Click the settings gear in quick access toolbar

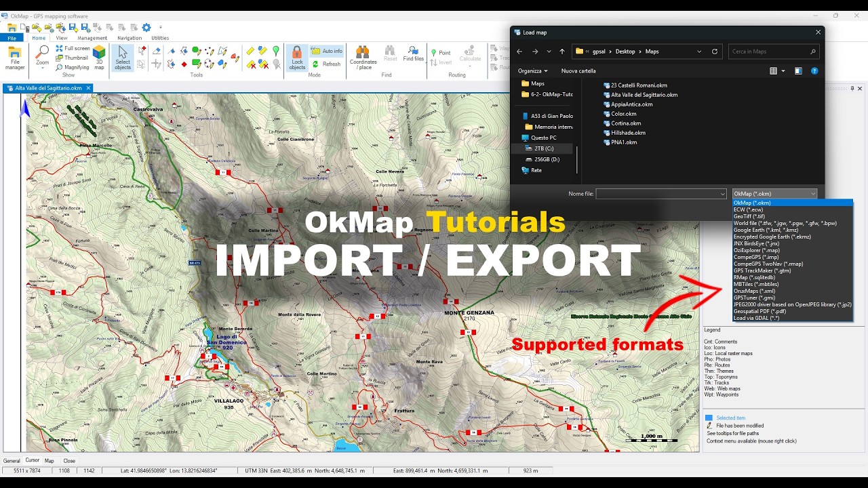(146, 27)
